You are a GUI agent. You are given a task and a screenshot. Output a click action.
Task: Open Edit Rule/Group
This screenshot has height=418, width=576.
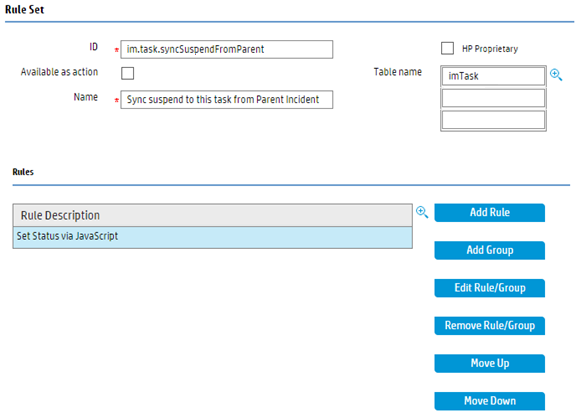point(489,288)
